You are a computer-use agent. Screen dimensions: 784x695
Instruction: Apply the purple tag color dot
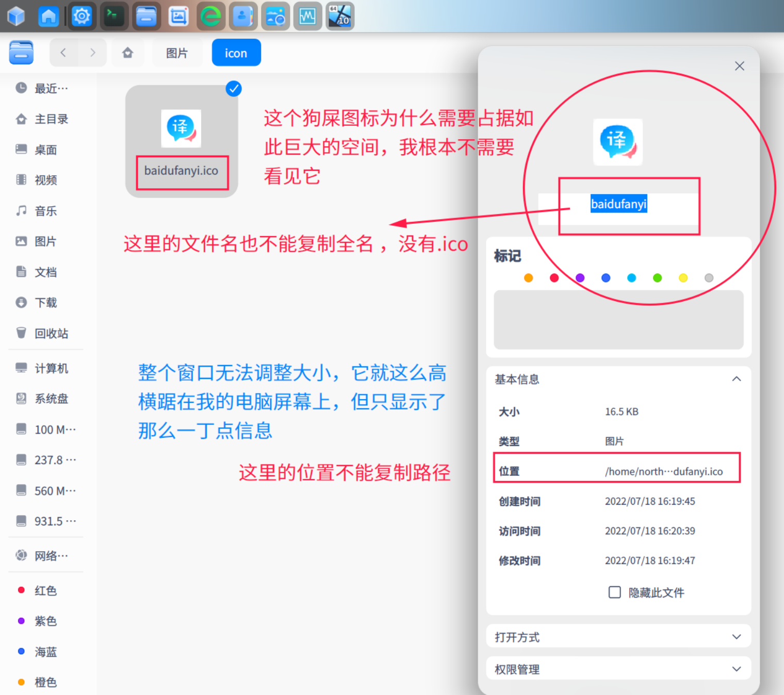580,278
